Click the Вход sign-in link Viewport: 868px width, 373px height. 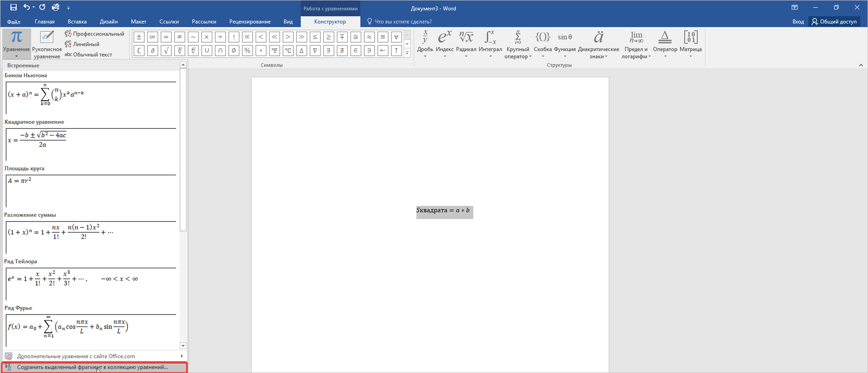[798, 22]
